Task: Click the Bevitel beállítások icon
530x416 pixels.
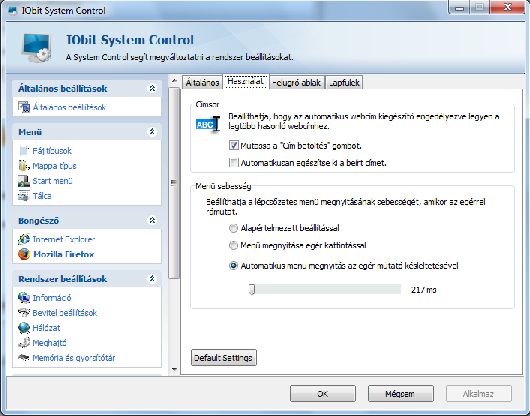Action: (x=24, y=313)
